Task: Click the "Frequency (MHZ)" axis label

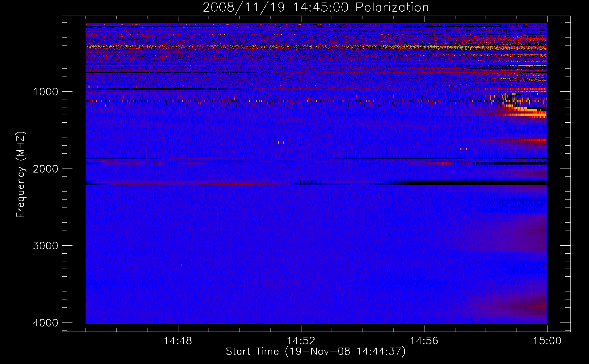Action: tap(21, 175)
